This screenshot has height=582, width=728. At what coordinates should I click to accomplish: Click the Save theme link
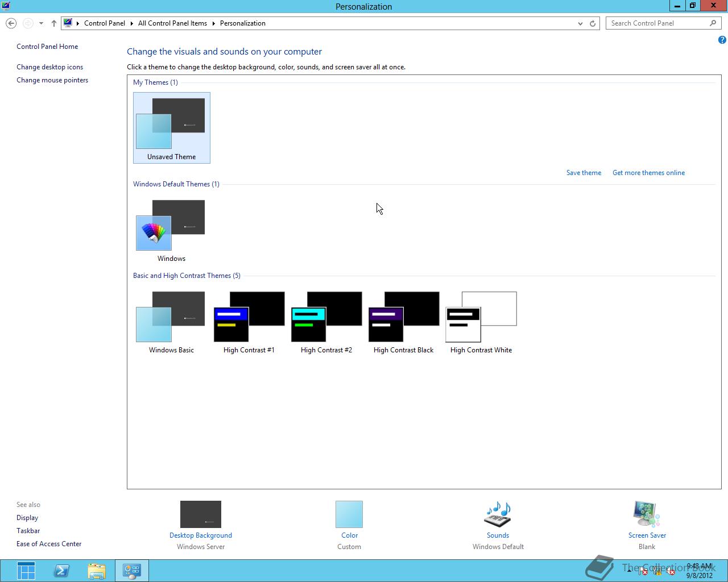[x=584, y=173]
